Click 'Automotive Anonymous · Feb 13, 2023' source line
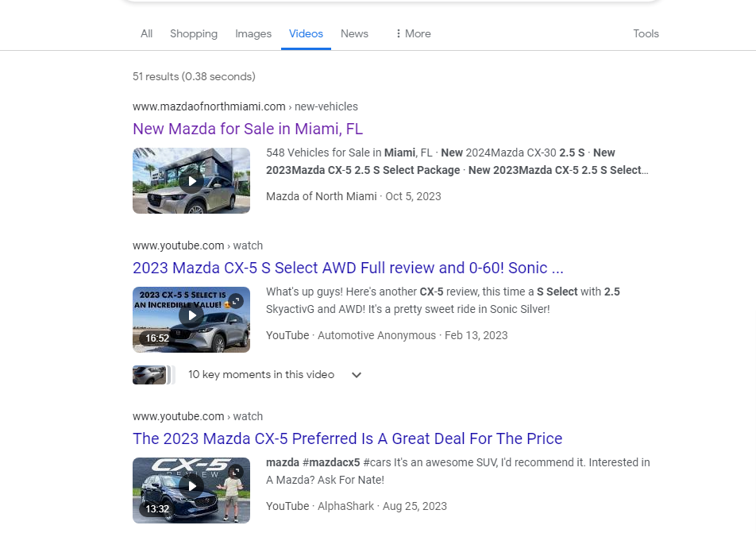 click(x=387, y=335)
